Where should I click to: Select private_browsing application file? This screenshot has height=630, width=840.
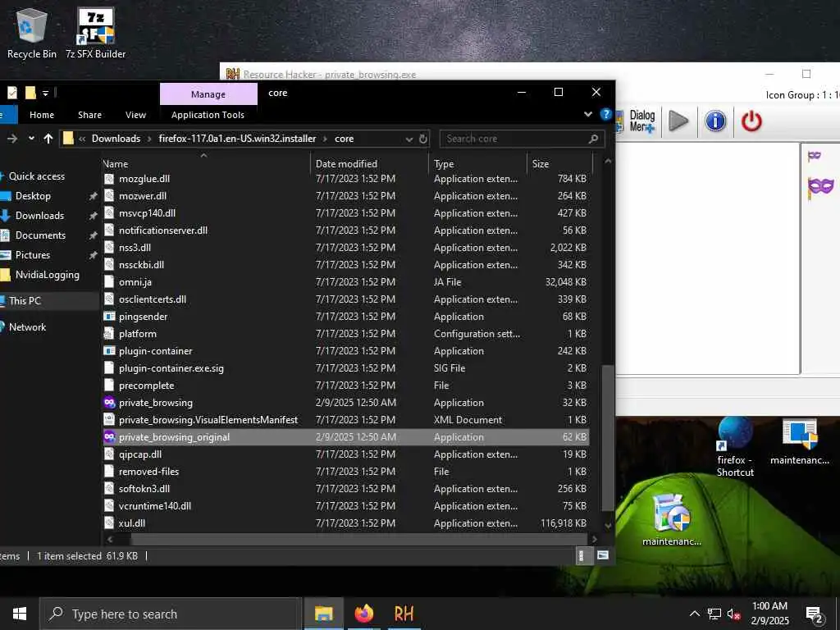click(345, 403)
